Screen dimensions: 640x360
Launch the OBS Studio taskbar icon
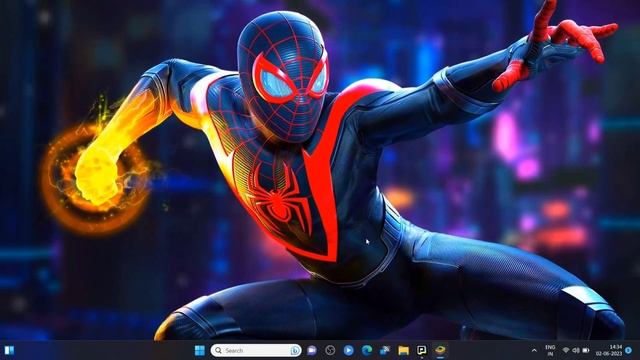(330, 350)
